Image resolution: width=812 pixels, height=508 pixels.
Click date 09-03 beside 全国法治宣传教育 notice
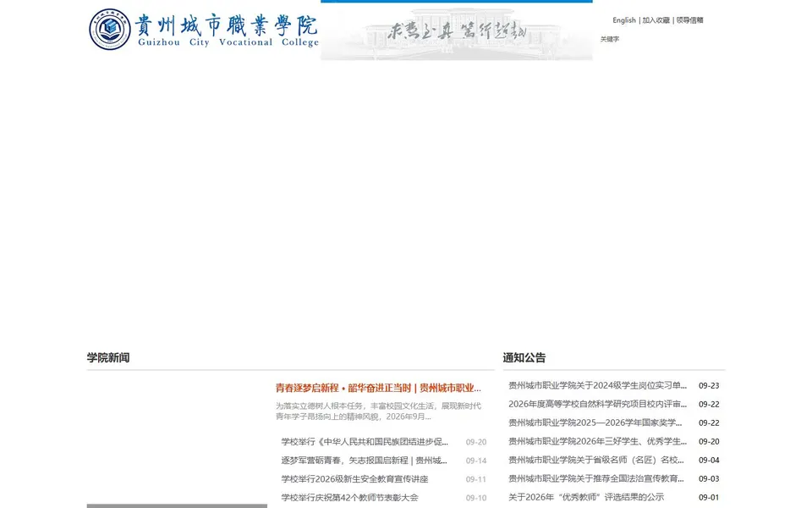pos(709,479)
